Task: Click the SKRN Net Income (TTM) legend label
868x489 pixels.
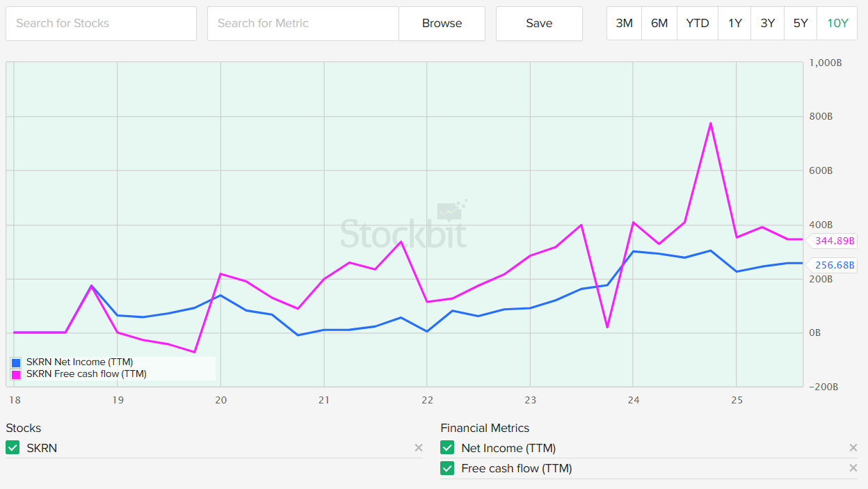Action: 79,362
